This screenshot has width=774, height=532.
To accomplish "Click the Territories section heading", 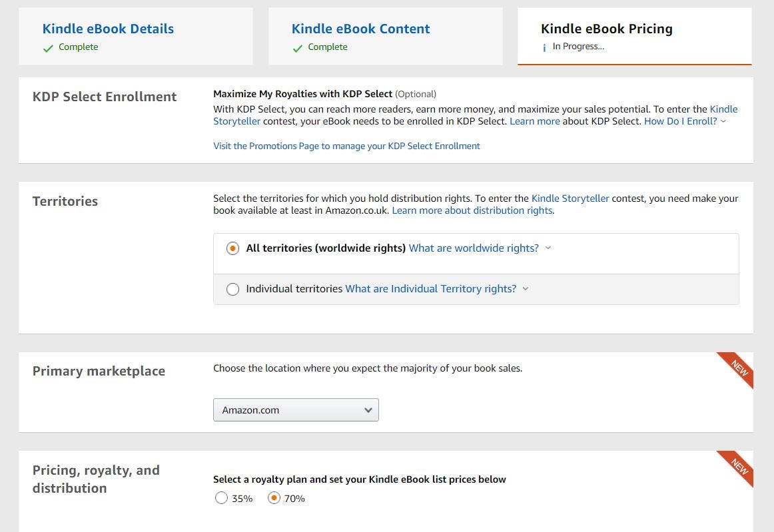I will (x=65, y=201).
